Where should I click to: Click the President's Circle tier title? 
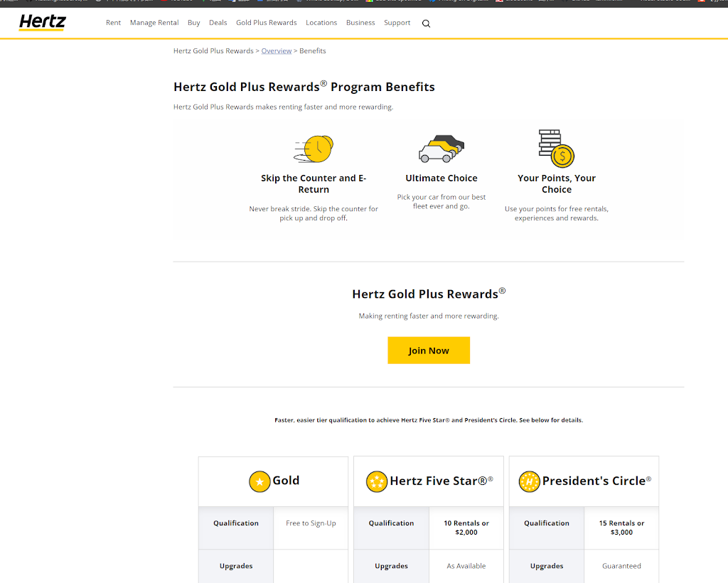(596, 481)
